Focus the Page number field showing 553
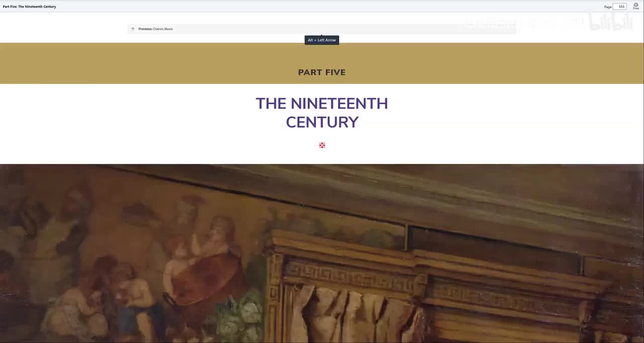Screen dimensions: 644x343 [x=620, y=7]
